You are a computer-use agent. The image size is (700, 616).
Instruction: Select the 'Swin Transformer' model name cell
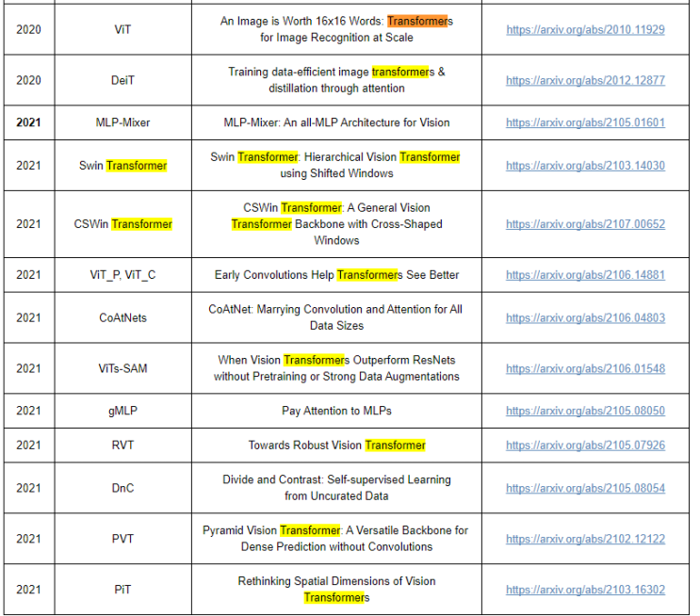tap(122, 166)
